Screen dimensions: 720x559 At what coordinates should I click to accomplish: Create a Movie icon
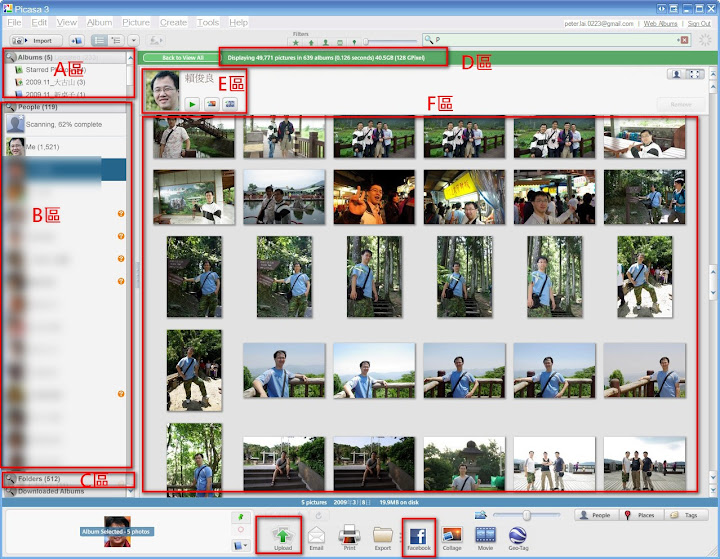pyautogui.click(x=485, y=537)
